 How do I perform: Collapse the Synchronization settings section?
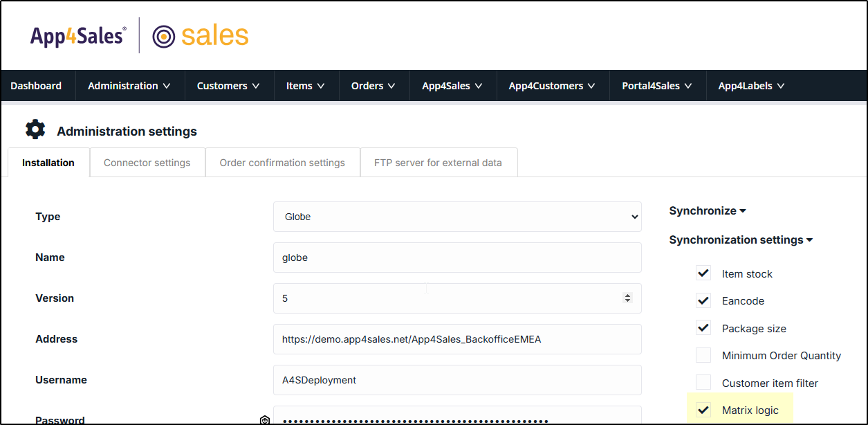click(741, 240)
